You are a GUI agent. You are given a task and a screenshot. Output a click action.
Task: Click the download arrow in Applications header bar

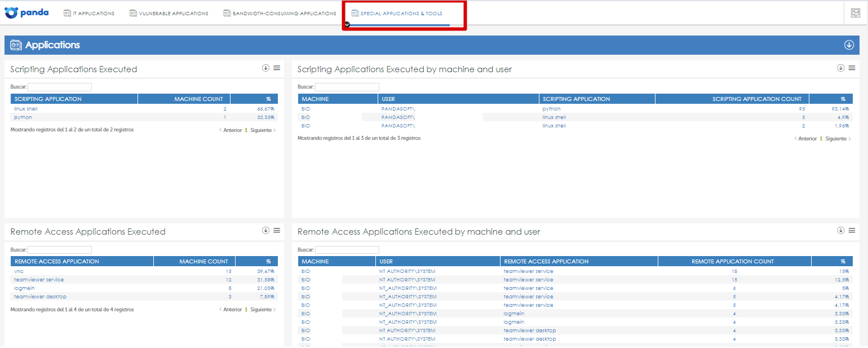(849, 45)
